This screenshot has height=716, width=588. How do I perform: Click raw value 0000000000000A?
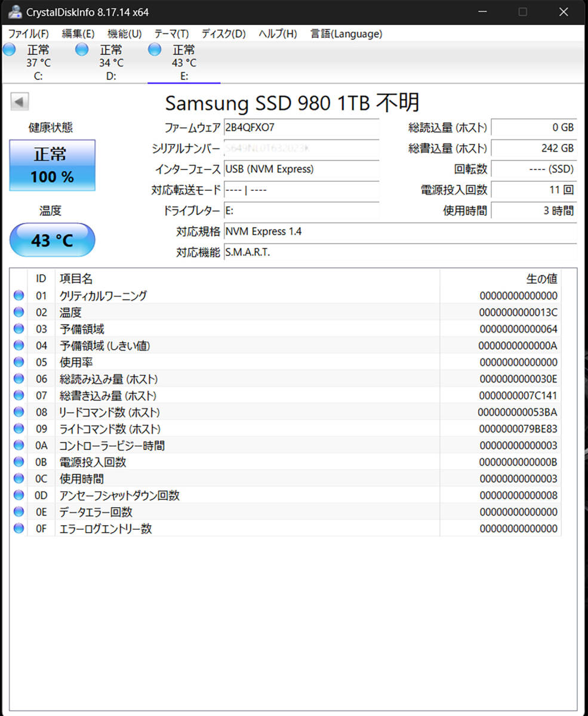click(x=518, y=345)
